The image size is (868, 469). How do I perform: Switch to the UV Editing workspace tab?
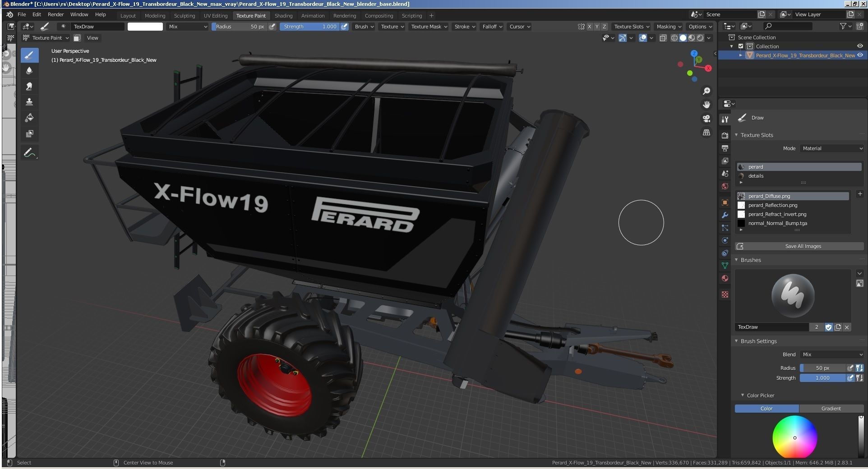[x=216, y=15]
